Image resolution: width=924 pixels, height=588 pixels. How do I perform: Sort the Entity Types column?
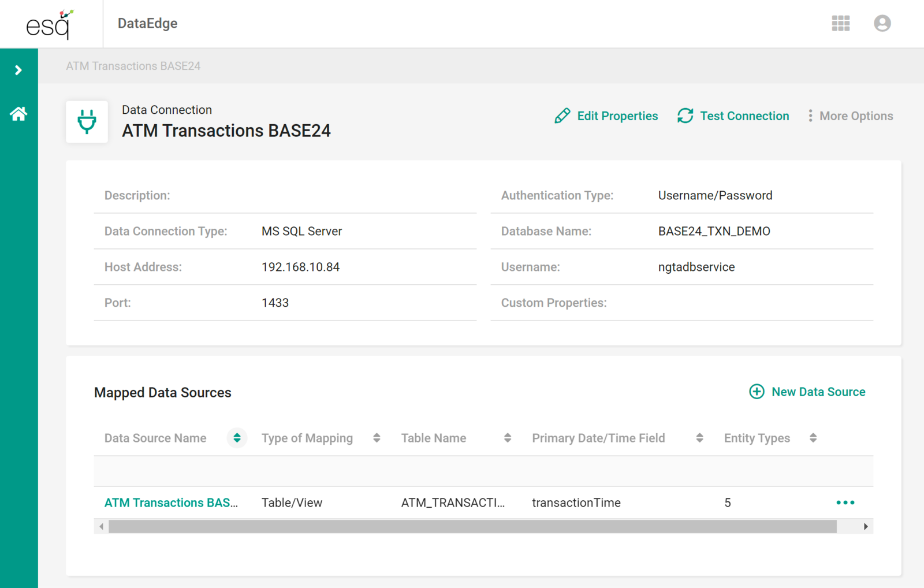813,438
